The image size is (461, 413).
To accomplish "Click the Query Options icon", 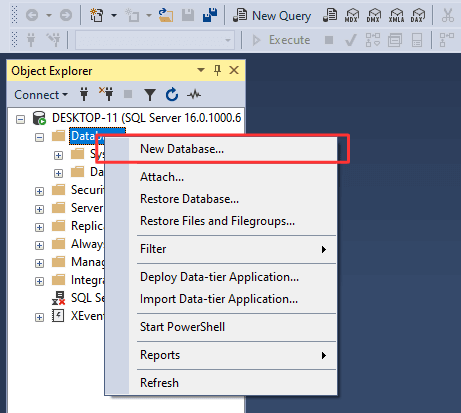I will [x=395, y=40].
